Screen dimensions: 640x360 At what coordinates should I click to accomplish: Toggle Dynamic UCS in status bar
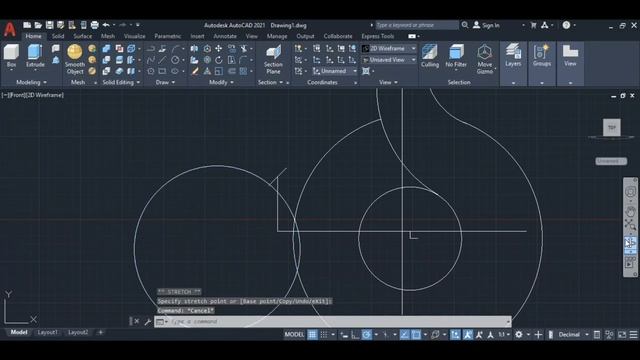(456, 335)
